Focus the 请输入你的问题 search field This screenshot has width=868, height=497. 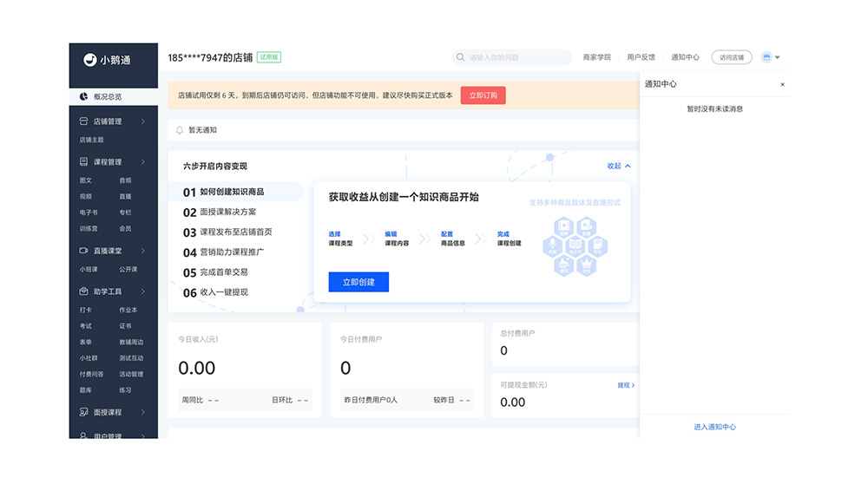coord(512,57)
